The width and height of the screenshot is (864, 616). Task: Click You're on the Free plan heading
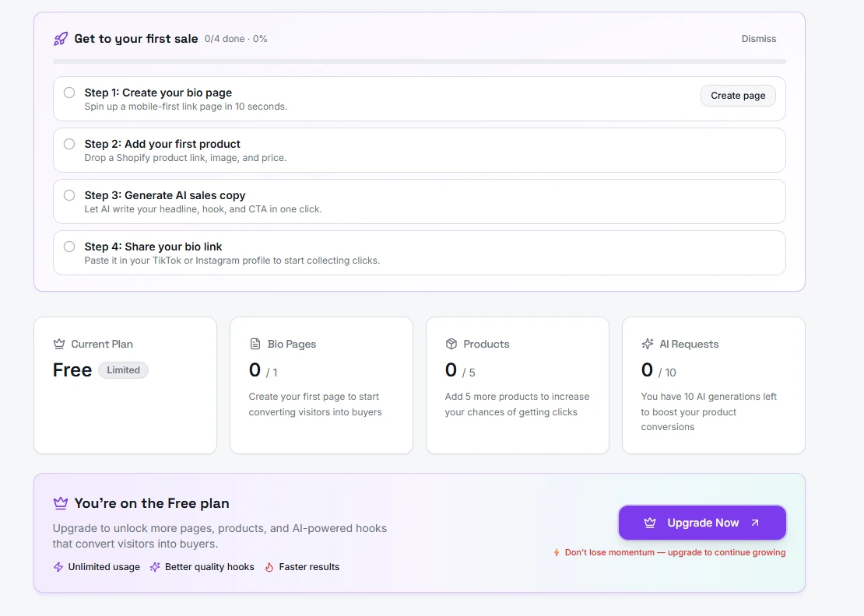click(152, 503)
